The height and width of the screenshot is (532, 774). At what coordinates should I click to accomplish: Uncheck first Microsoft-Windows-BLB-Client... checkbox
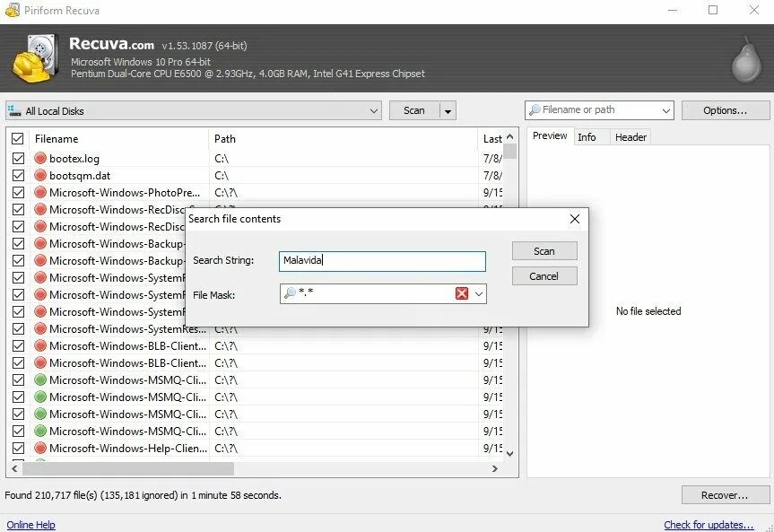click(x=18, y=345)
